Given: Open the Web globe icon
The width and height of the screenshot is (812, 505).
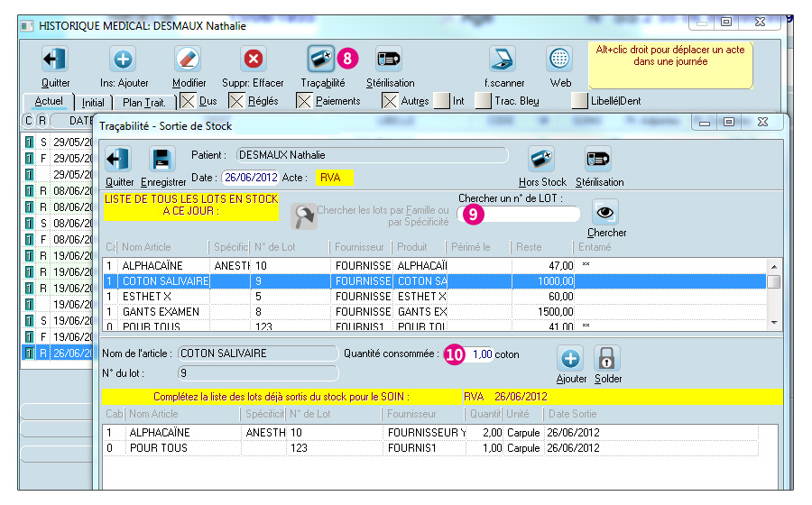Looking at the screenshot, I should point(559,59).
